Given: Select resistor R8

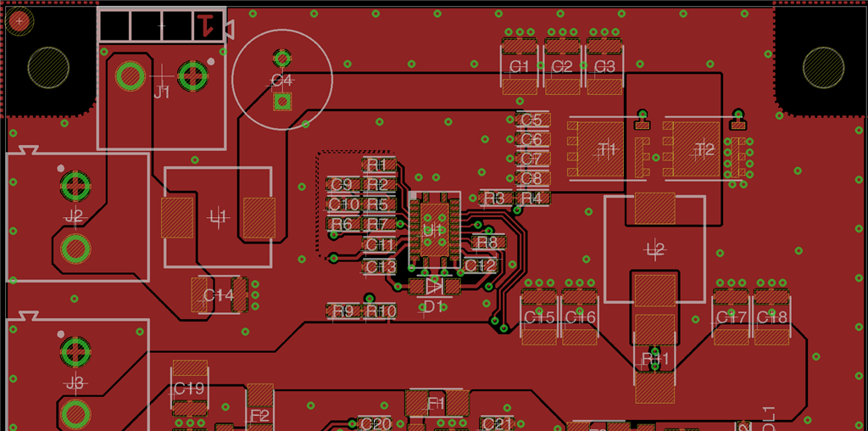Looking at the screenshot, I should tap(488, 242).
